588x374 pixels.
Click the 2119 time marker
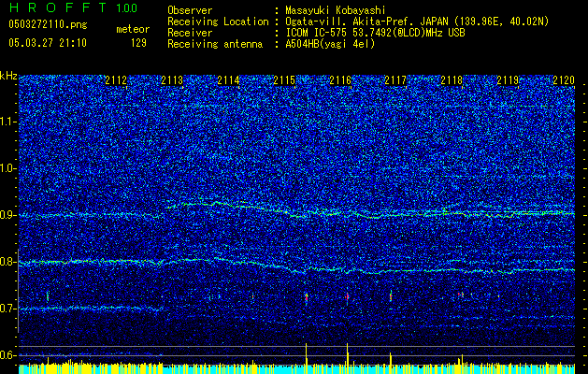click(508, 80)
